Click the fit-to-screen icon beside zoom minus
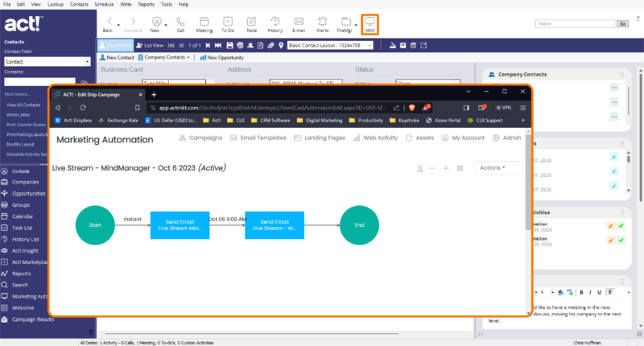644x346 pixels. tap(419, 168)
